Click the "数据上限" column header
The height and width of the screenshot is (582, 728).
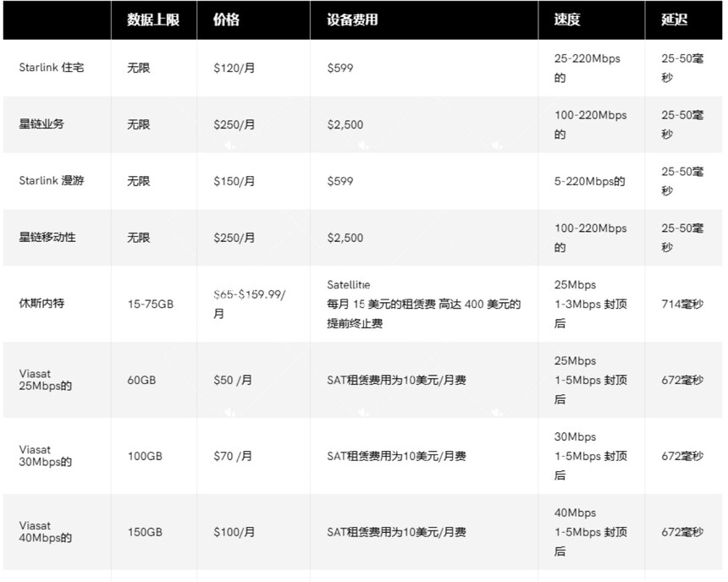(153, 20)
